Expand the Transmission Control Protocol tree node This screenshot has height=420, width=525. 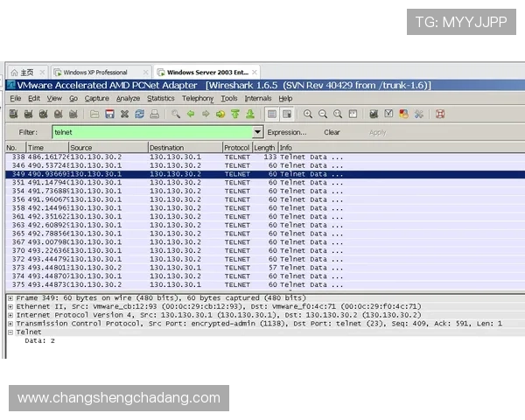(10, 324)
